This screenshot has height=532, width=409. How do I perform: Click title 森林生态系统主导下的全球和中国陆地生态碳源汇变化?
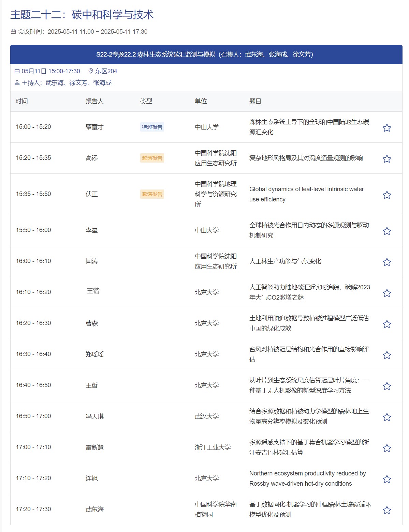[309, 127]
